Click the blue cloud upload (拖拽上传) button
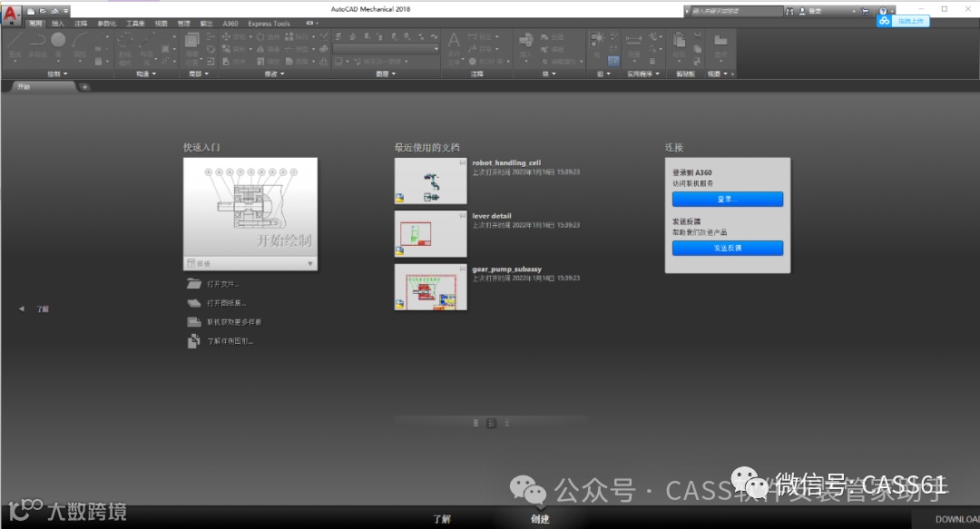This screenshot has width=980, height=529. coord(903,21)
